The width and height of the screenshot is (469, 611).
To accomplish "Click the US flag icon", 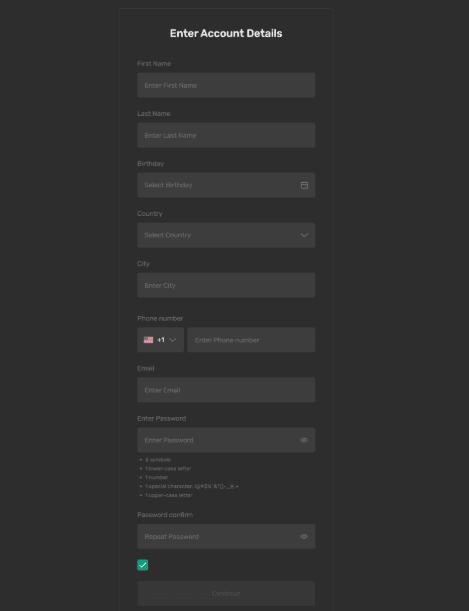I will tap(148, 340).
